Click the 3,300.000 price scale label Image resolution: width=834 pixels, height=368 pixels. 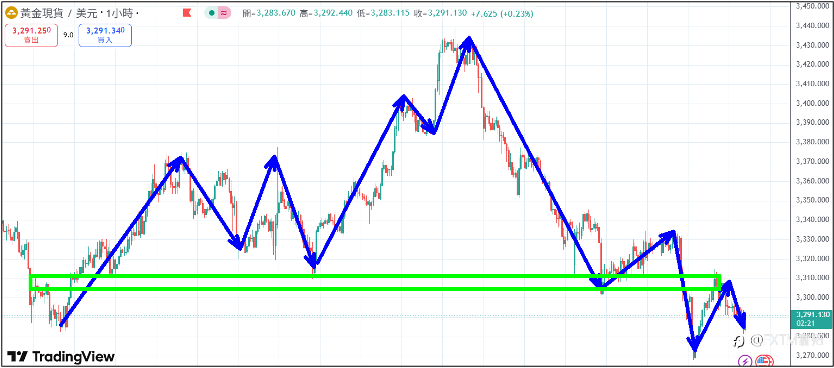[812, 298]
